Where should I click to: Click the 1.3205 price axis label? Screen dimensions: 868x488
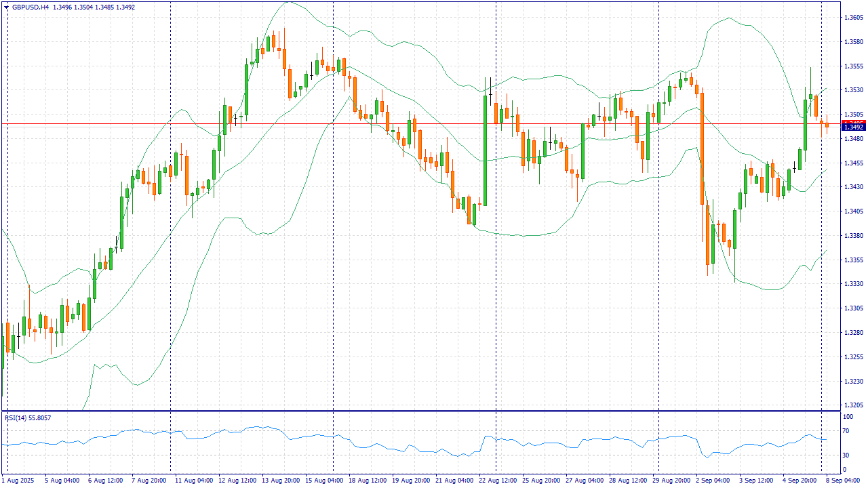point(853,405)
